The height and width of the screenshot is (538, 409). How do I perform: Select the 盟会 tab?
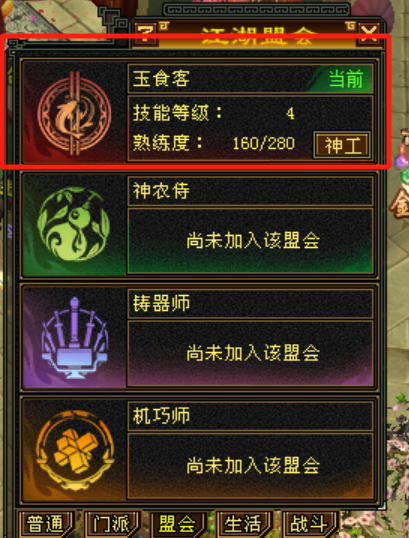coord(178,524)
